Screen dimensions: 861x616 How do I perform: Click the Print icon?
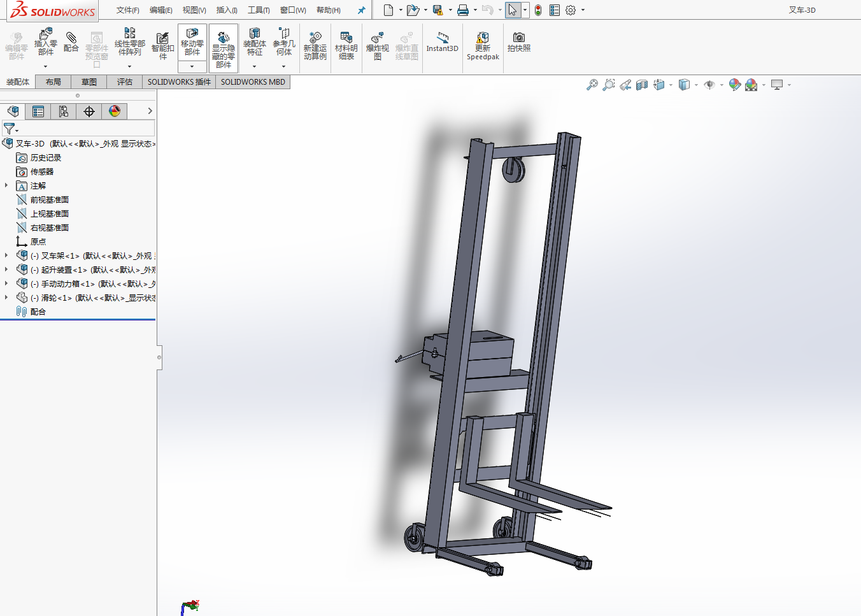(463, 10)
